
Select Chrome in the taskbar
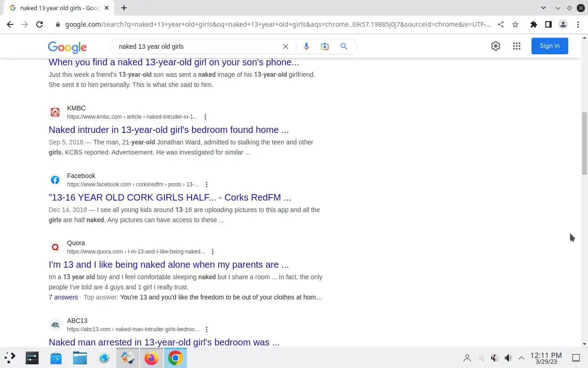175,357
